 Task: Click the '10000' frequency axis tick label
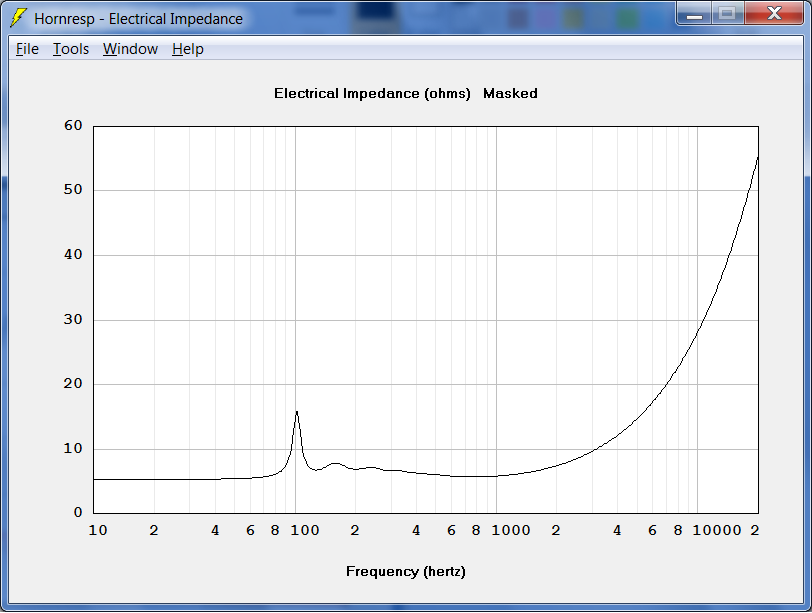coord(717,530)
